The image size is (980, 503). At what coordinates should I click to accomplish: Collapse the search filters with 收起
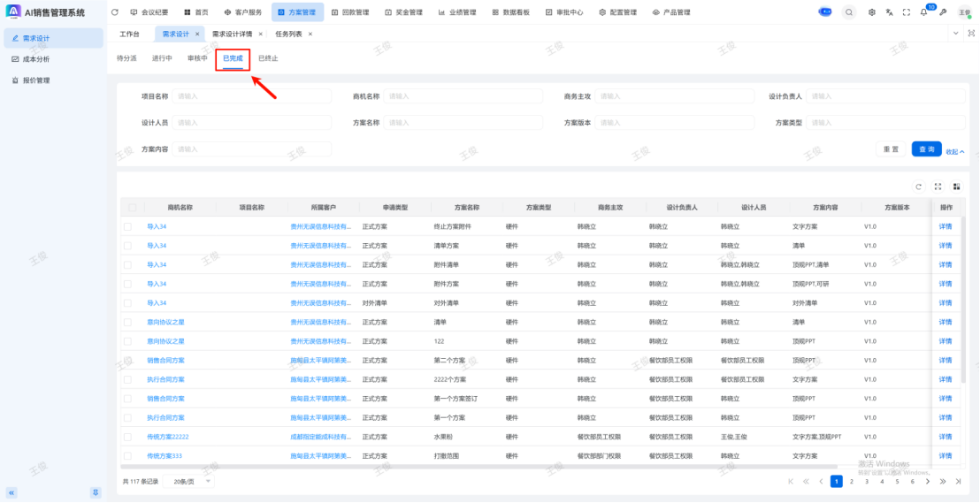coord(955,151)
